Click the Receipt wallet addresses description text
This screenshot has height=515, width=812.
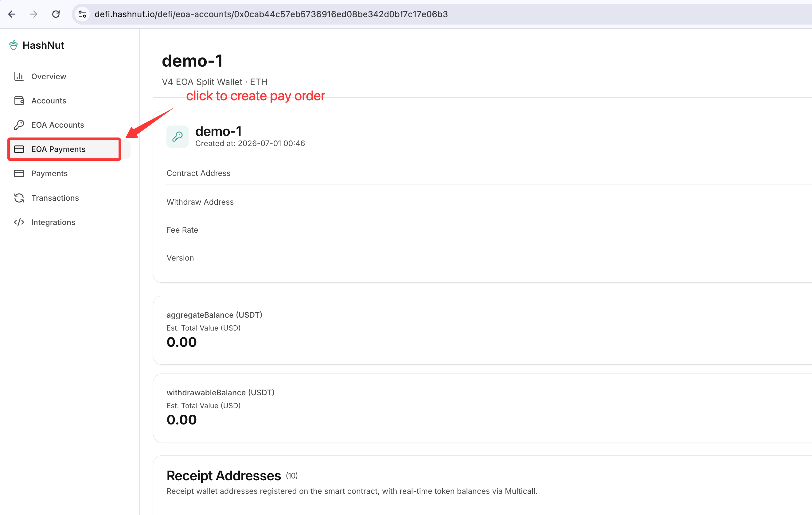tap(352, 491)
